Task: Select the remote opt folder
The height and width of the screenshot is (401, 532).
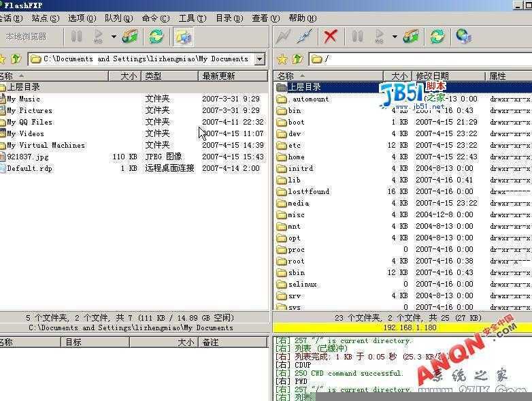Action: tap(294, 238)
